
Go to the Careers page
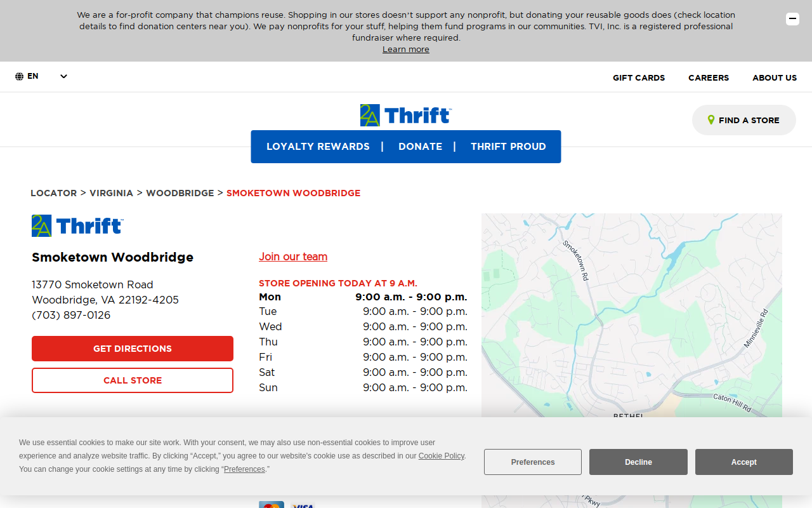(709, 77)
